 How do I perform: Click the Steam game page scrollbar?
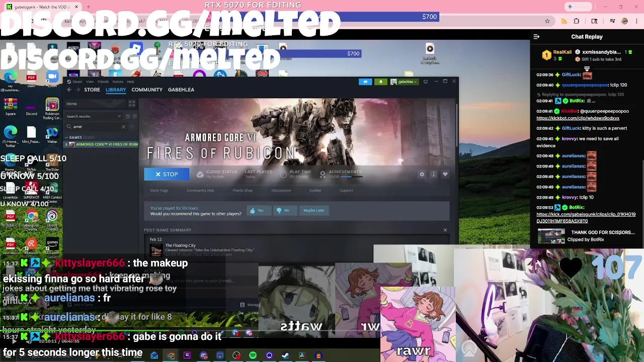pyautogui.click(x=456, y=126)
